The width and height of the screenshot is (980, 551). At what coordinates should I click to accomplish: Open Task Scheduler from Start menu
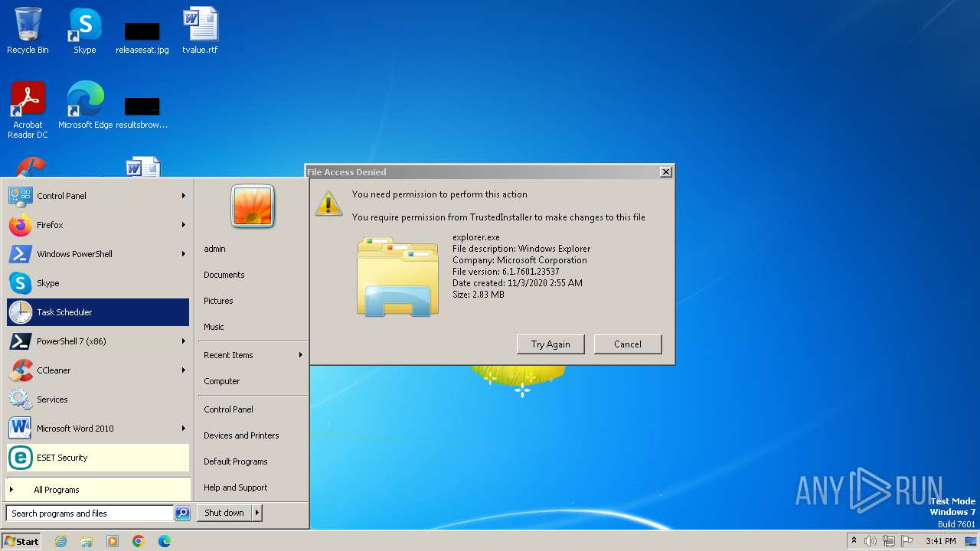[x=98, y=312]
